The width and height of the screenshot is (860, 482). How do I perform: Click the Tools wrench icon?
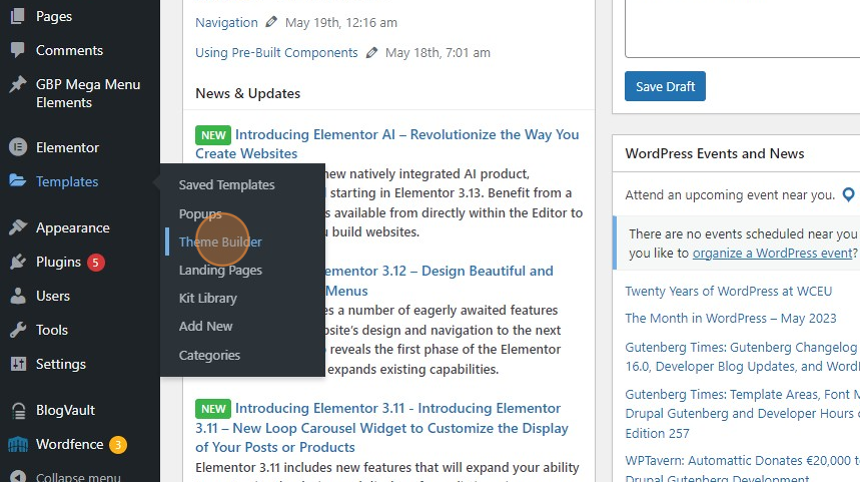[x=18, y=330]
